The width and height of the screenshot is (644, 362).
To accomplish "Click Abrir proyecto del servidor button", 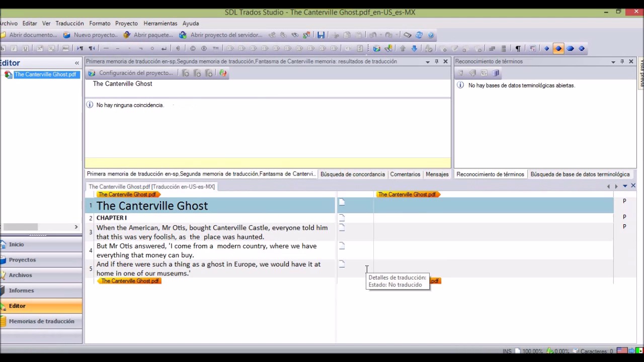I will coord(221,35).
